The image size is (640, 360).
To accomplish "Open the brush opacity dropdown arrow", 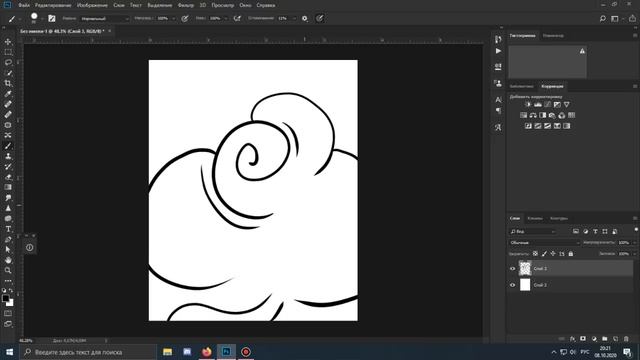I will (173, 19).
